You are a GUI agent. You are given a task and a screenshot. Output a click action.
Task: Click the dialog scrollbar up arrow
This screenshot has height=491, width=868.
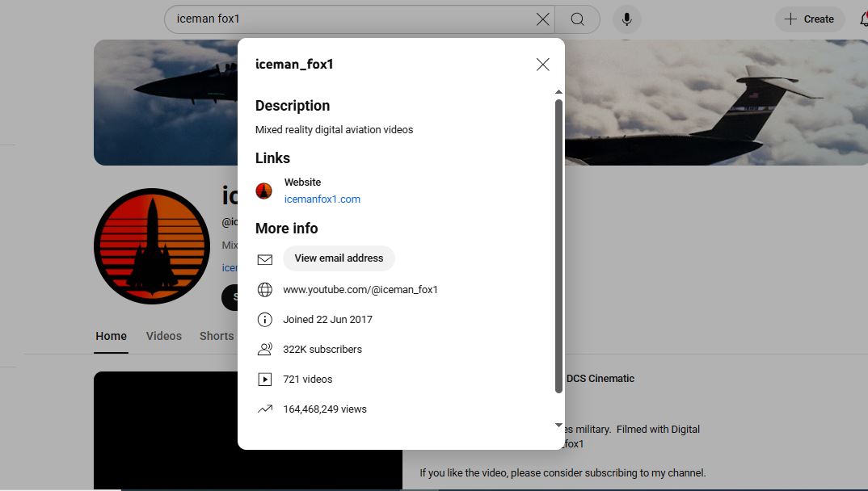[x=558, y=93]
